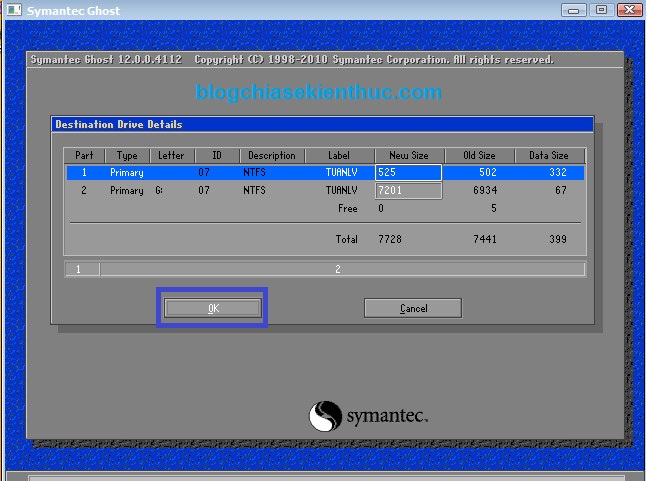
Task: Click segment 1 in partition layout bar
Action: [x=82, y=269]
